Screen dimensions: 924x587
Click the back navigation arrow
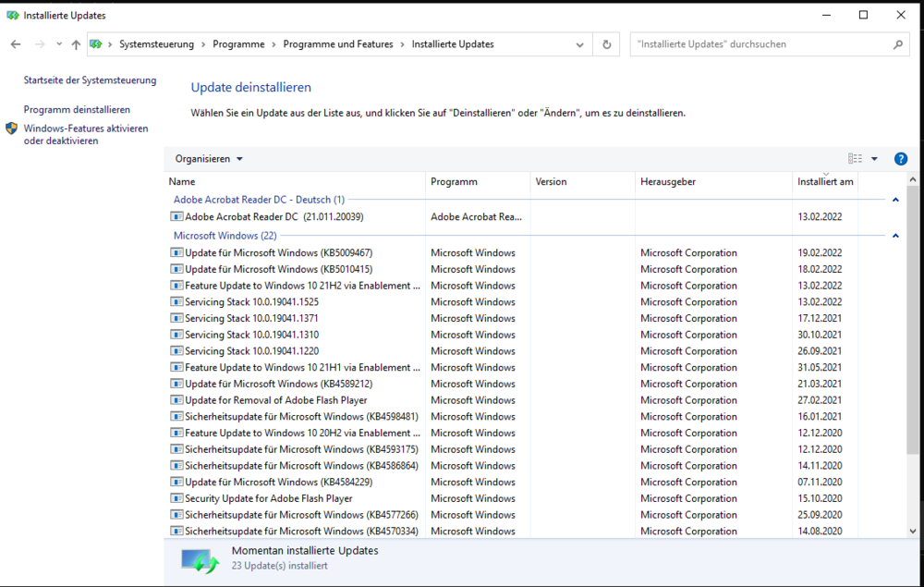tap(16, 44)
